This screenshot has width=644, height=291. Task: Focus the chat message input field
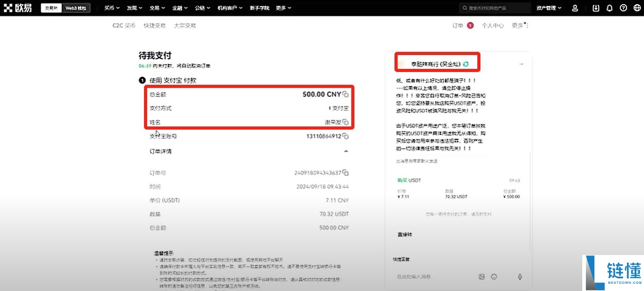pyautogui.click(x=435, y=277)
